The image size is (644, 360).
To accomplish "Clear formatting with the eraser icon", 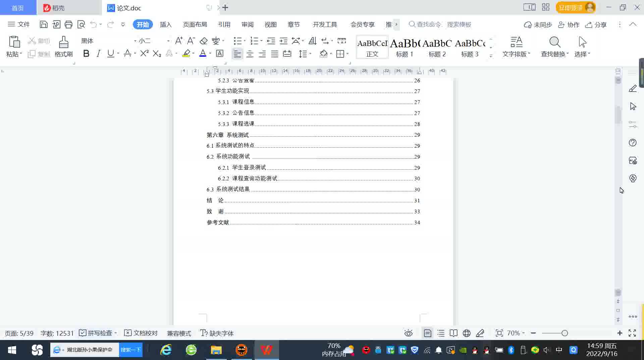I will [203, 41].
